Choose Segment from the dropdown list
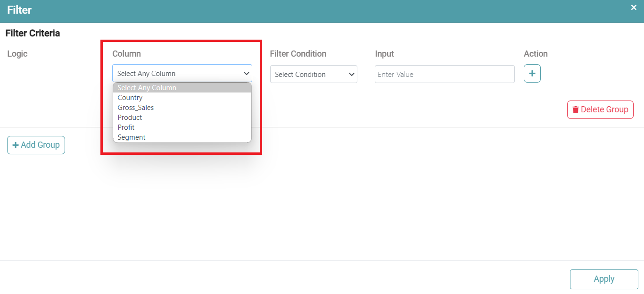644x294 pixels. [132, 137]
